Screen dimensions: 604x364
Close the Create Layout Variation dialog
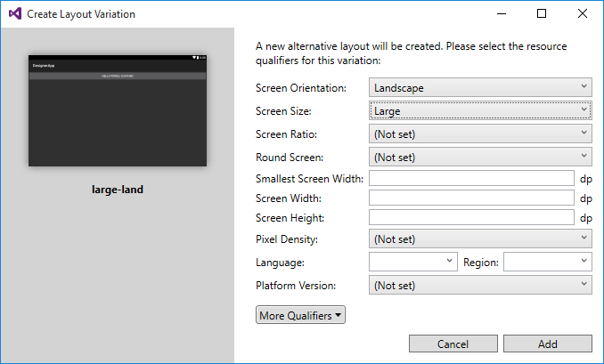tap(583, 14)
